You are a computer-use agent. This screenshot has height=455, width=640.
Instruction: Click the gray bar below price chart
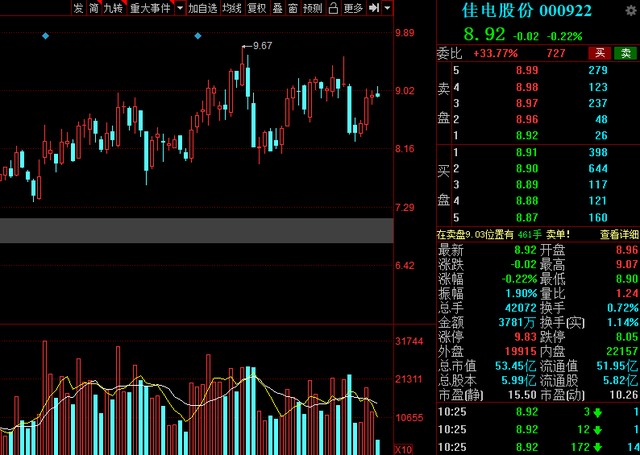197,231
